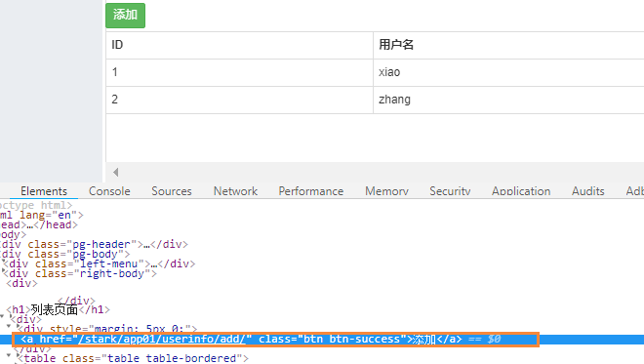Select the div class="pg-body" node
This screenshot has width=644, height=364.
64,254
